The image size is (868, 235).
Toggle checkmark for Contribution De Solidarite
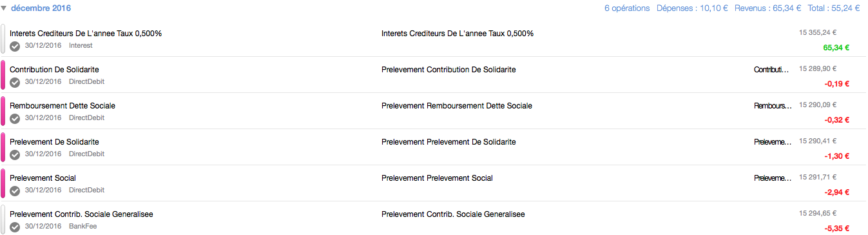15,83
